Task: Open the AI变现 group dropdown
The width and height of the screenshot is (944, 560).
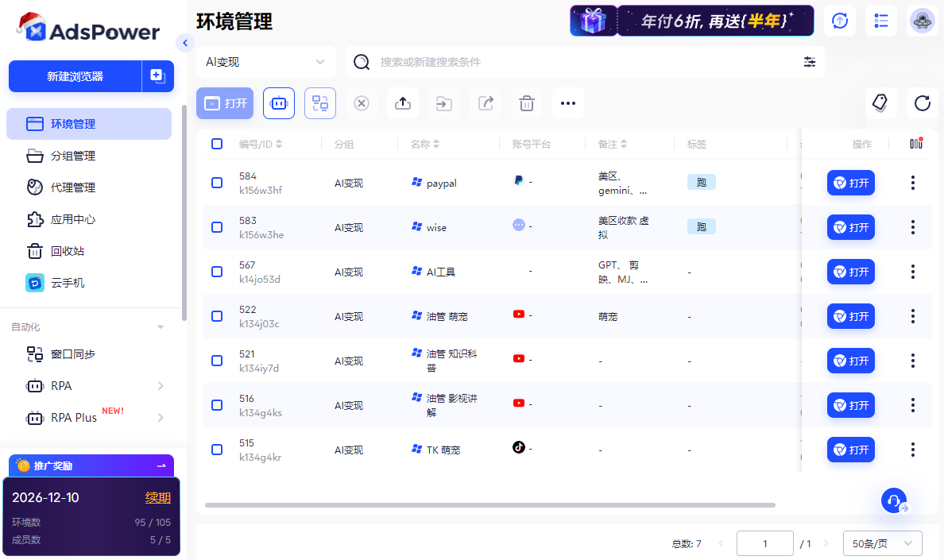Action: click(265, 61)
